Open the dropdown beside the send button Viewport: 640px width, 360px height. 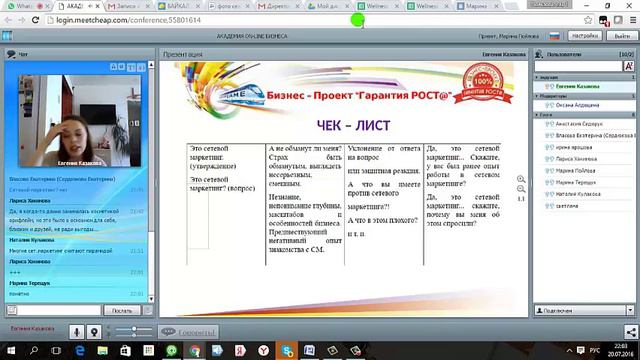[x=148, y=311]
